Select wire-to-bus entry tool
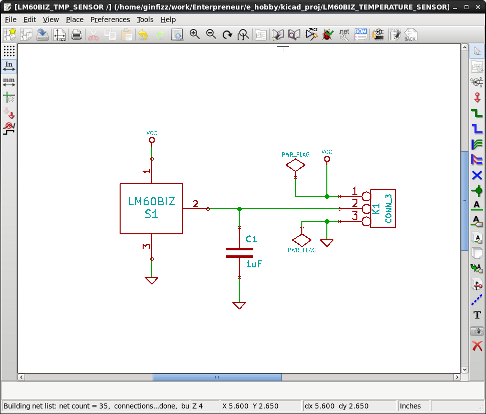 (x=477, y=144)
